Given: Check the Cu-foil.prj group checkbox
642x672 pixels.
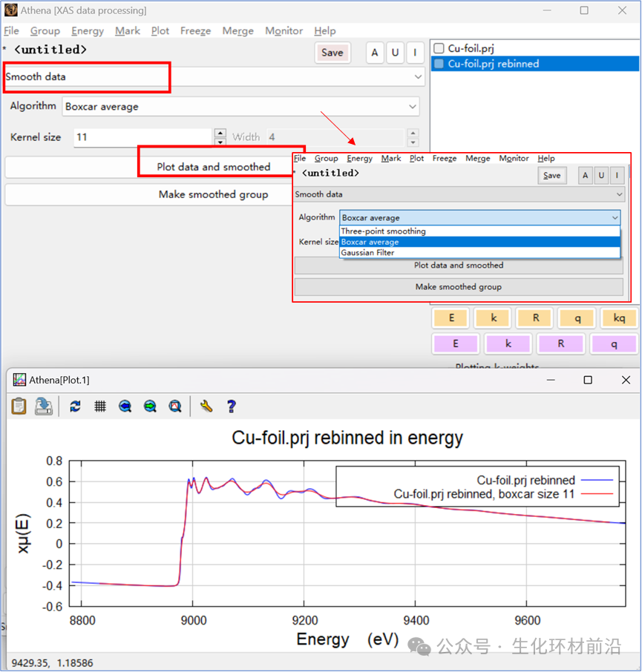Looking at the screenshot, I should tap(439, 49).
